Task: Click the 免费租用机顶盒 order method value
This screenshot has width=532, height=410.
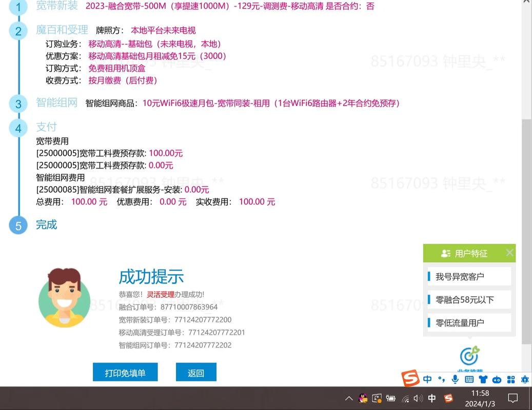Action: 117,68
